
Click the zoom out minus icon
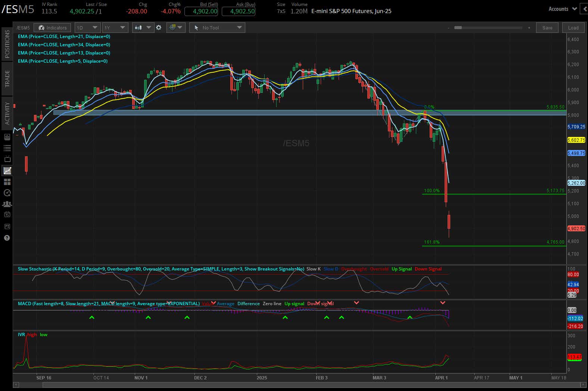coord(448,28)
